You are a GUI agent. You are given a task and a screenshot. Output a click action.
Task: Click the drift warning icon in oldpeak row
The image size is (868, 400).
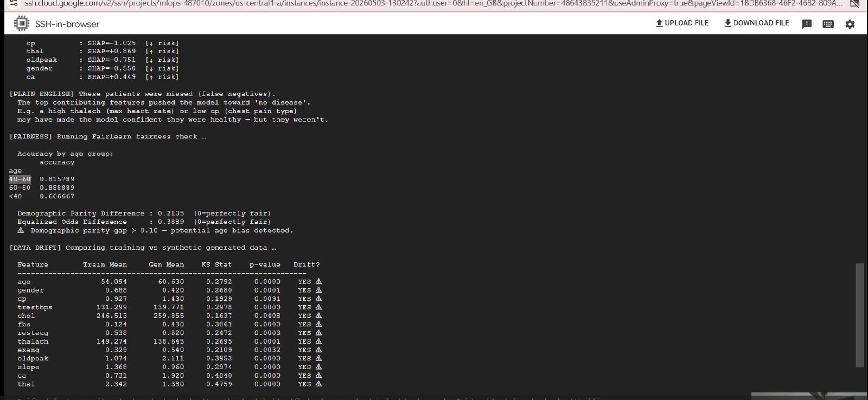coord(318,359)
